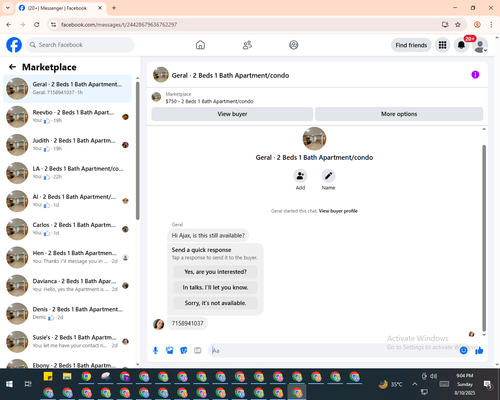This screenshot has height=400, width=500.
Task: Open the Windows Start button
Action: 9,384
